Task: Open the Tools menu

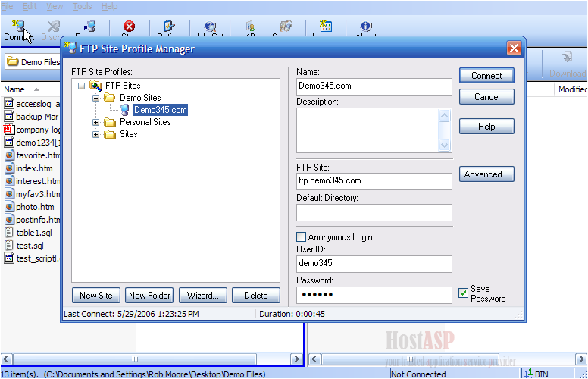Action: click(82, 6)
